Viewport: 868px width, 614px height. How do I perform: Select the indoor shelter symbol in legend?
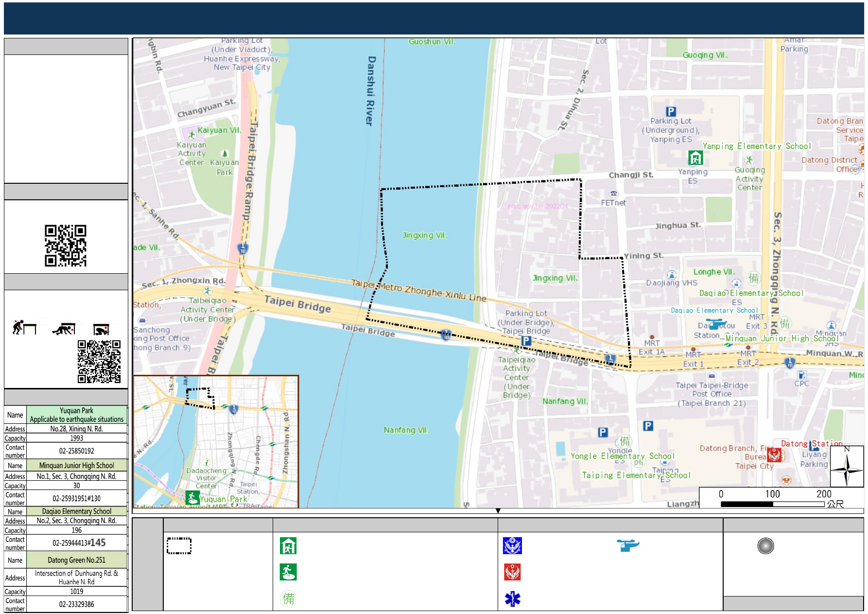pos(288,546)
